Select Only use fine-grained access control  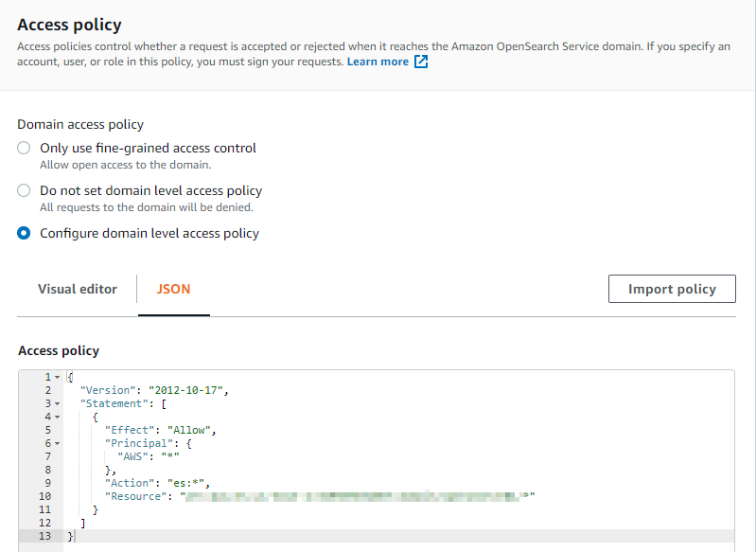point(25,148)
